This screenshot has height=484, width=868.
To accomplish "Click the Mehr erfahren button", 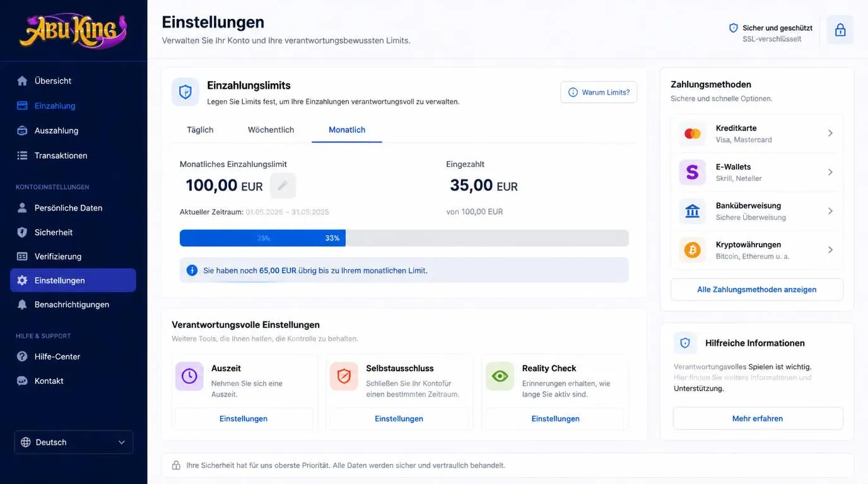I will [758, 418].
